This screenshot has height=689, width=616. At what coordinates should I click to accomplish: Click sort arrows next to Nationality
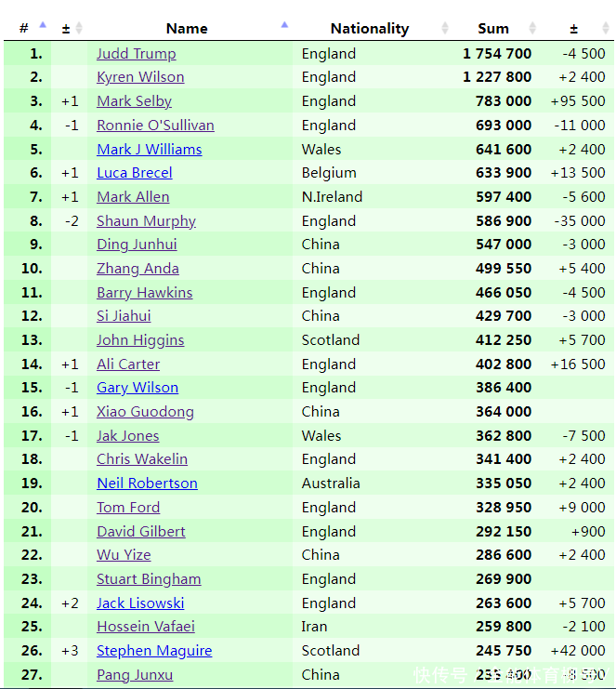[x=444, y=28]
